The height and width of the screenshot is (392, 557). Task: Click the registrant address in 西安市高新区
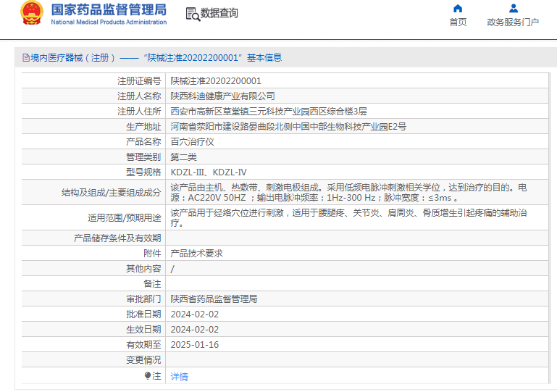pyautogui.click(x=269, y=112)
